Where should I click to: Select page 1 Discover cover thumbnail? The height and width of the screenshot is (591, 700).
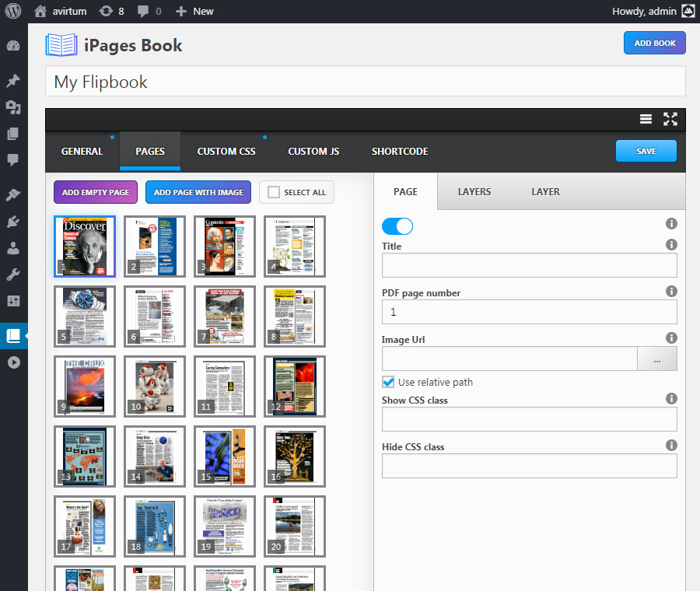(x=85, y=247)
